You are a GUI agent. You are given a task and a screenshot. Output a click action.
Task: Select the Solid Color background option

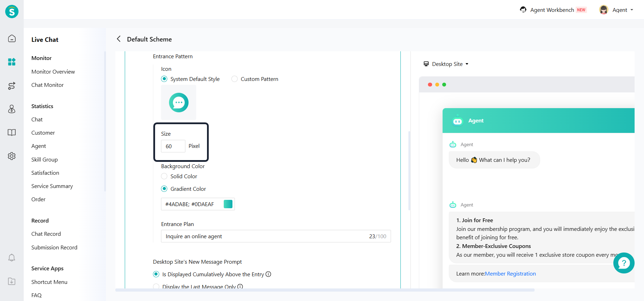[x=164, y=176]
